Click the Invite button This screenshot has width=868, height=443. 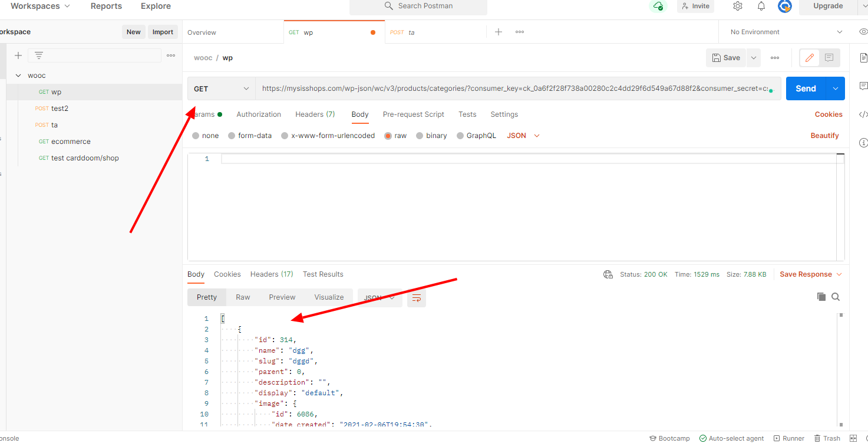(695, 6)
